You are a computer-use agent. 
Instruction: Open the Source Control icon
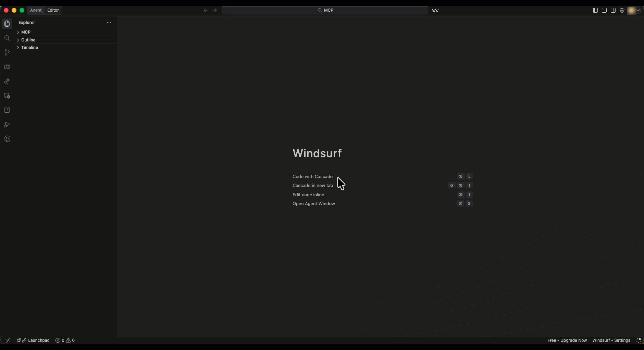(x=7, y=52)
